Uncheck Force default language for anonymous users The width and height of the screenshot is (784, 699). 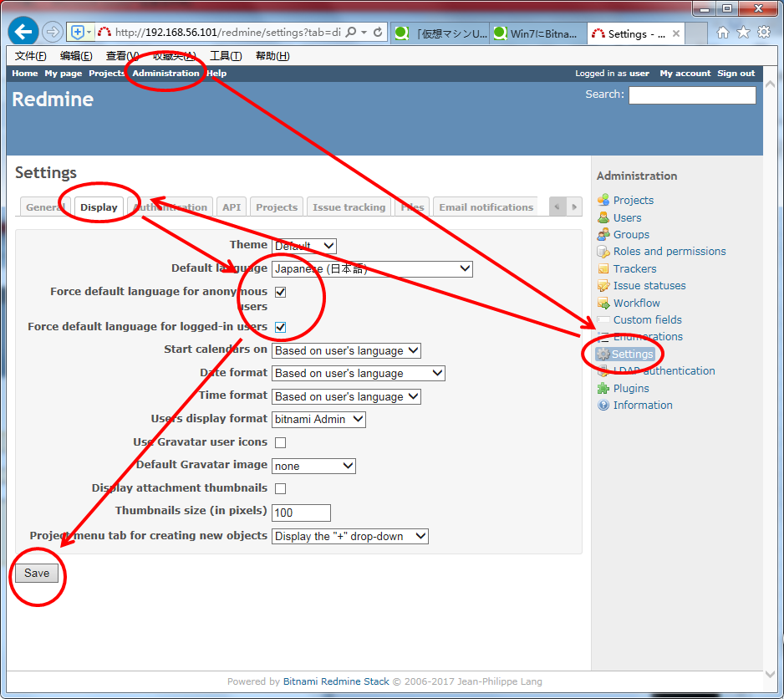tap(281, 292)
